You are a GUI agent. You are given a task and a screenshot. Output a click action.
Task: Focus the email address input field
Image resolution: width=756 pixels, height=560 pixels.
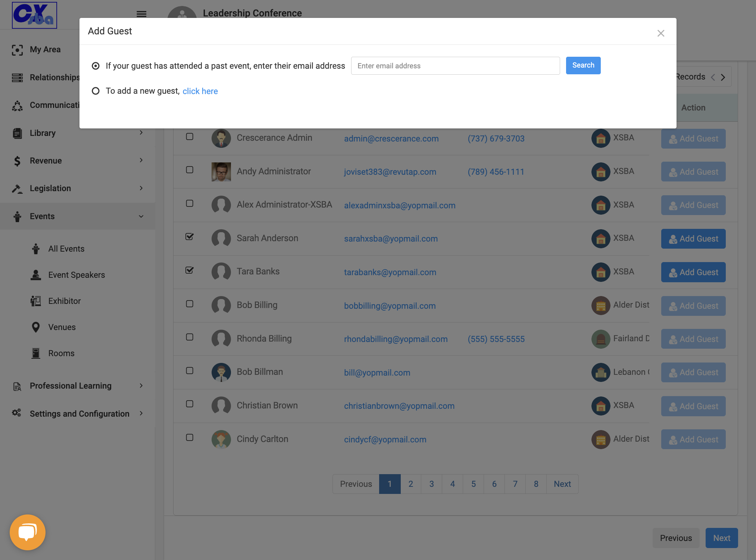tap(455, 66)
